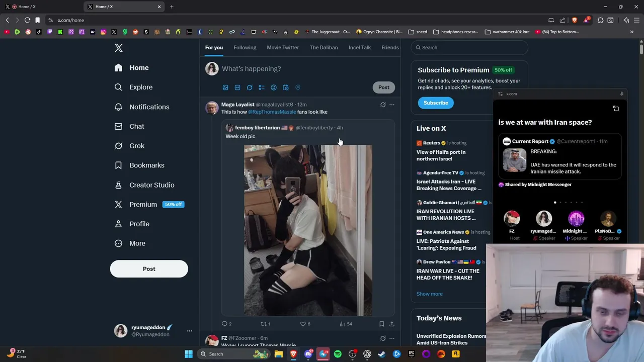Open account menu next to ryumageddon
This screenshot has width=644, height=362.
[x=190, y=331]
